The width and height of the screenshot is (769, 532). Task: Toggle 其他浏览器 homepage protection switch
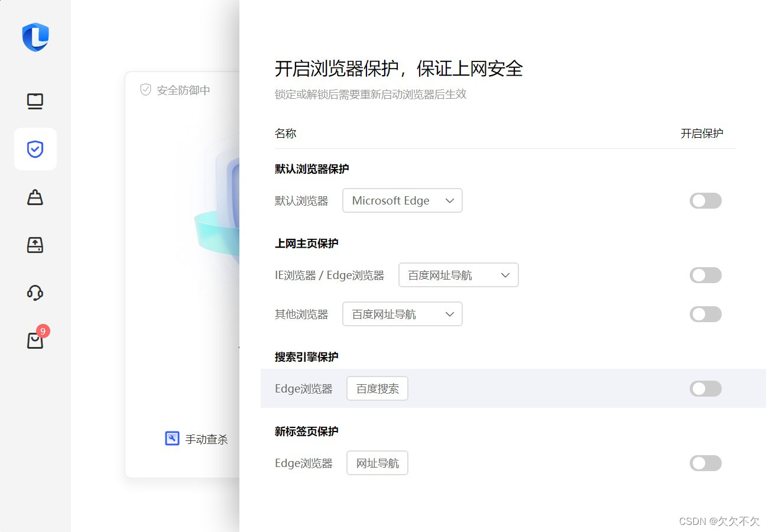pos(706,314)
